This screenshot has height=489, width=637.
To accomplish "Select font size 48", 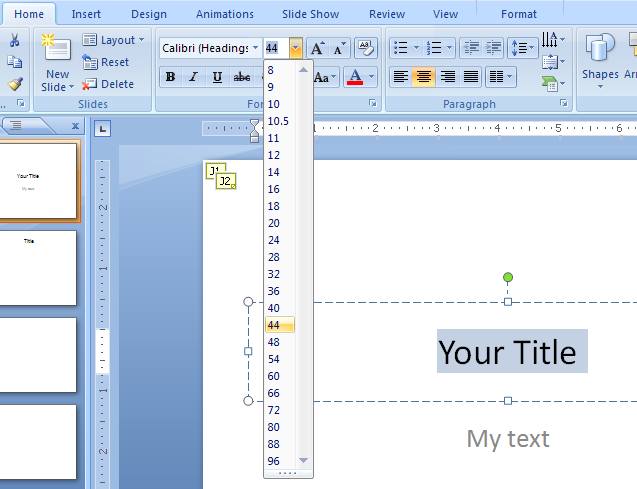I will [x=280, y=342].
